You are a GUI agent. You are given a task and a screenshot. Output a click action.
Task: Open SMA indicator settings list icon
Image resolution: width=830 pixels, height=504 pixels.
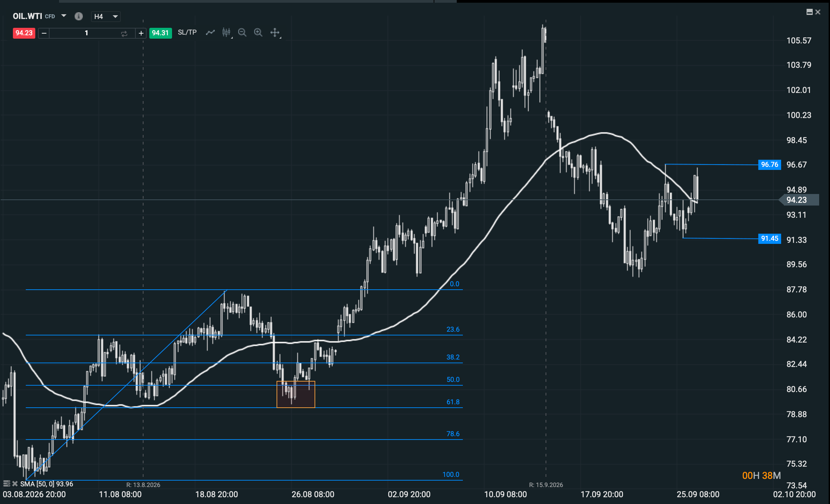tap(6, 484)
